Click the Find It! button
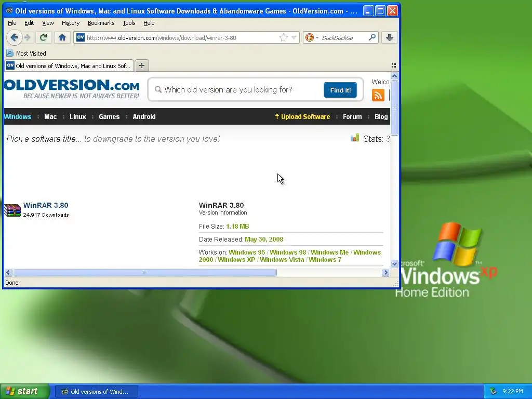532x399 pixels. 340,90
